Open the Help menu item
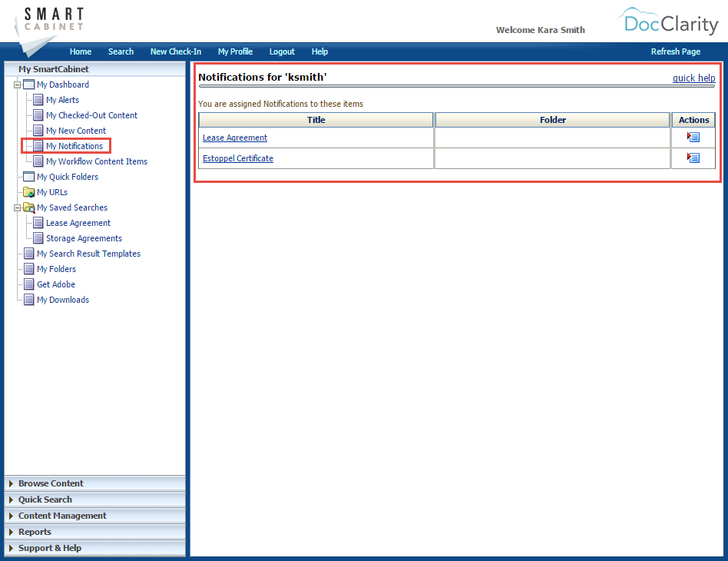 [x=319, y=51]
